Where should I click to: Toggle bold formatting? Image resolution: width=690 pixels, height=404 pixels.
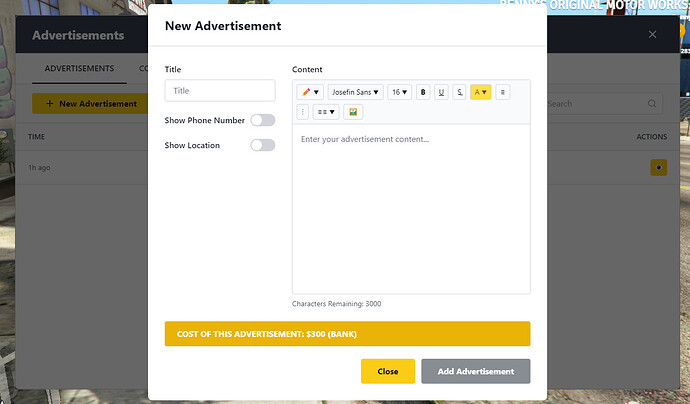pos(424,92)
